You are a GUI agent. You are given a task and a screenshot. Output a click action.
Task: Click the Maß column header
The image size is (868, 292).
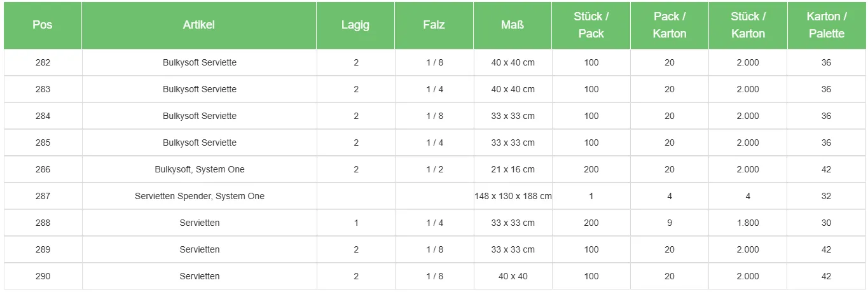[x=513, y=25]
